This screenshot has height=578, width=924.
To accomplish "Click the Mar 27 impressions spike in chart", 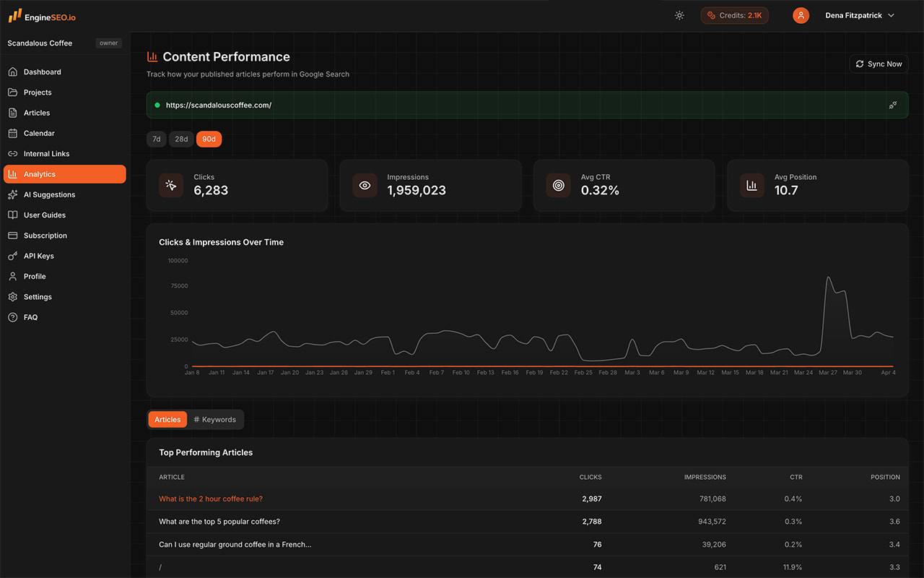I will click(x=828, y=277).
